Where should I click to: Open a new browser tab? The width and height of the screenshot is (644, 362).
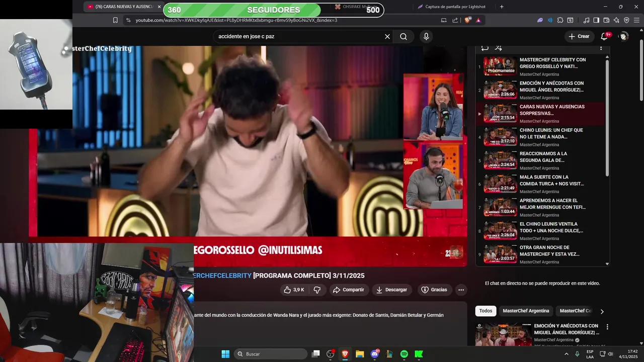[x=502, y=7]
